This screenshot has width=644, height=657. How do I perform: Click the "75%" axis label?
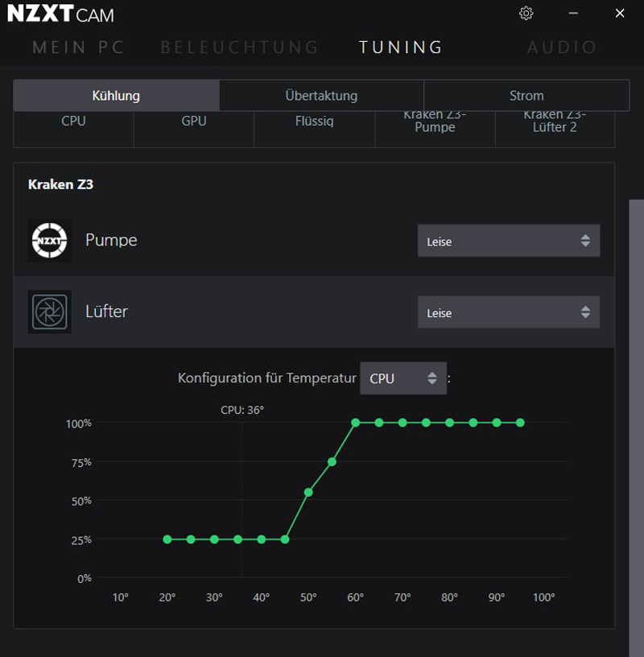click(x=81, y=463)
